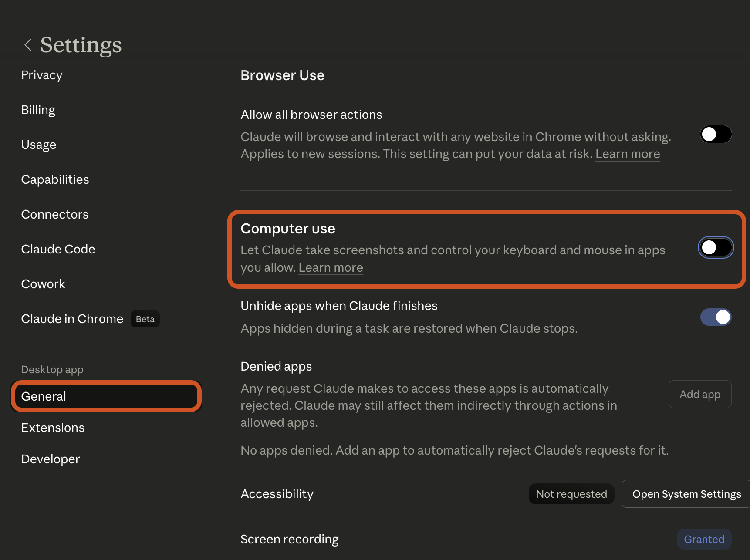Open Capabilities settings page

pos(55,180)
